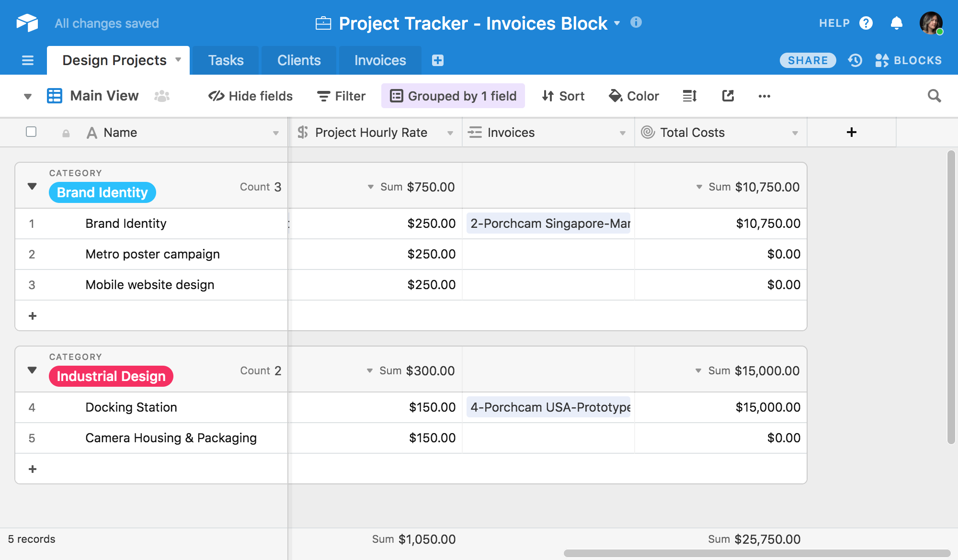Click the 2-Porchcam Singapore linked invoice cell

tap(548, 224)
